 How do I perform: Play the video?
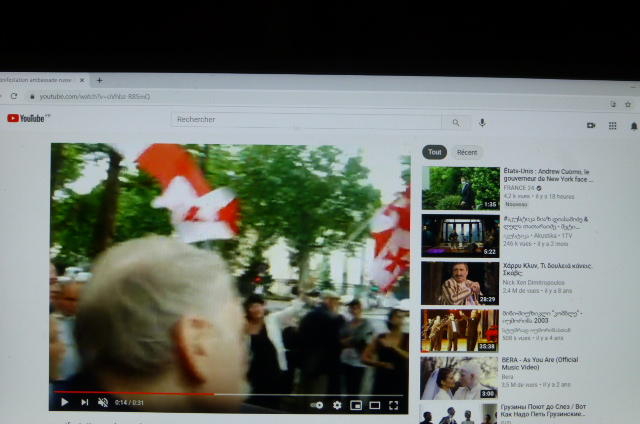pyautogui.click(x=64, y=403)
